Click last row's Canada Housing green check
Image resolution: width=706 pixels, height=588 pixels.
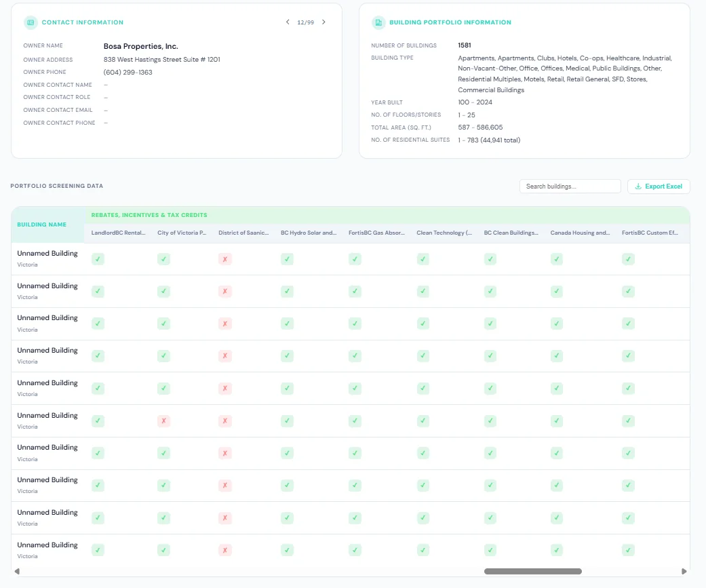[x=557, y=550]
